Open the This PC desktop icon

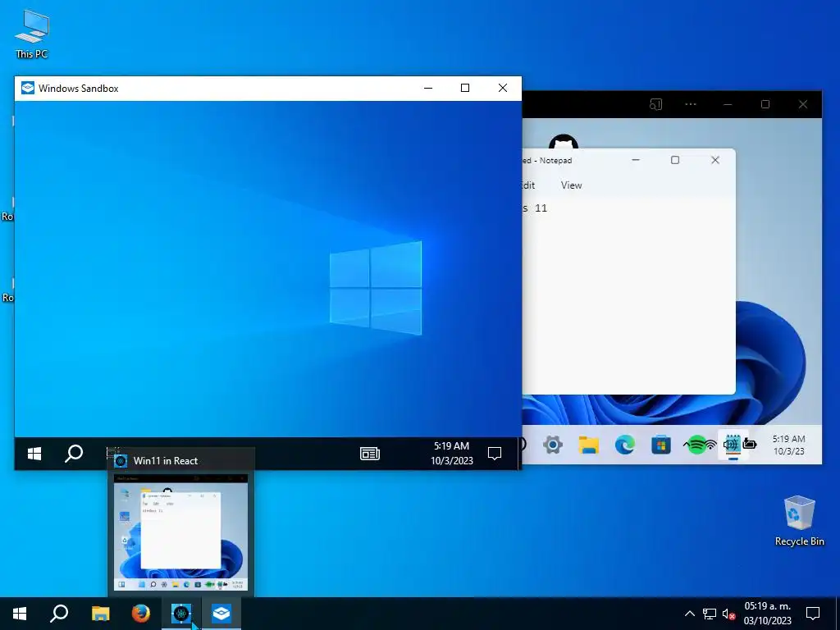[x=32, y=34]
